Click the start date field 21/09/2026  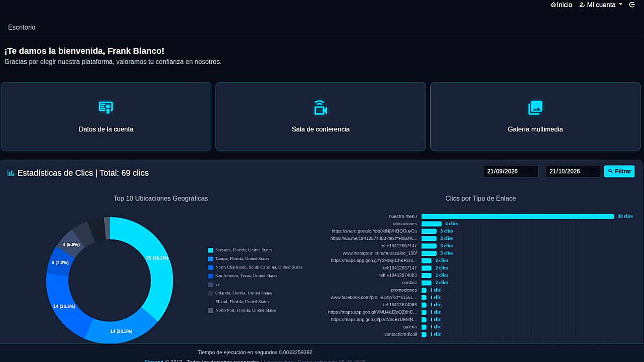511,171
